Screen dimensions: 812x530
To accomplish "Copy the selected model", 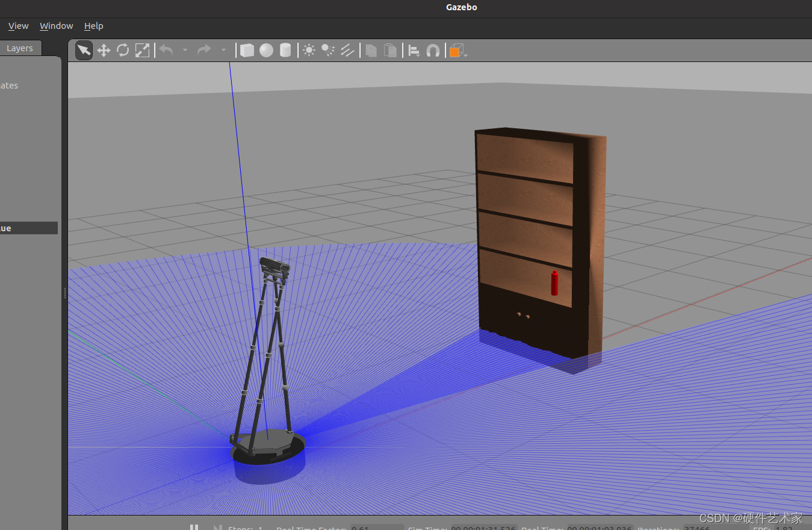I will point(371,51).
